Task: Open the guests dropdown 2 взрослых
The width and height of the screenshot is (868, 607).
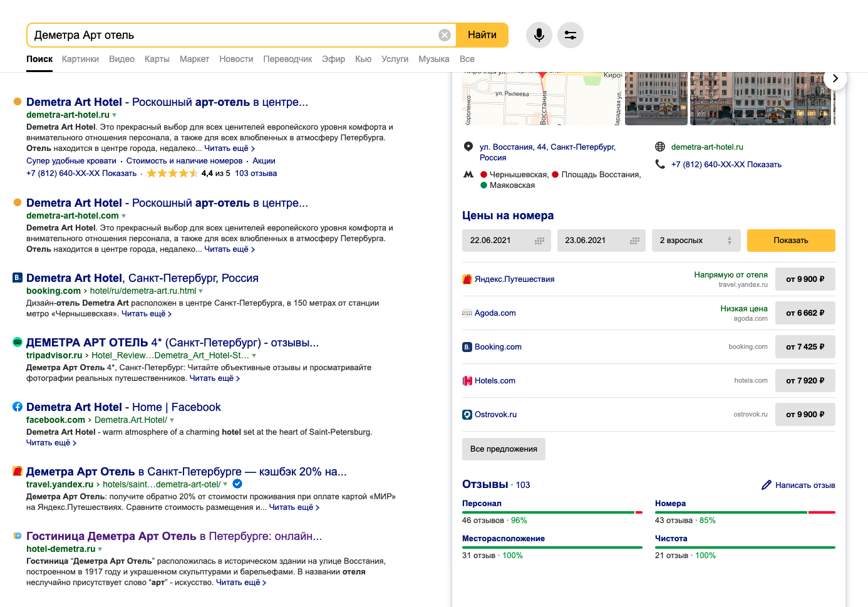Action: pos(696,241)
